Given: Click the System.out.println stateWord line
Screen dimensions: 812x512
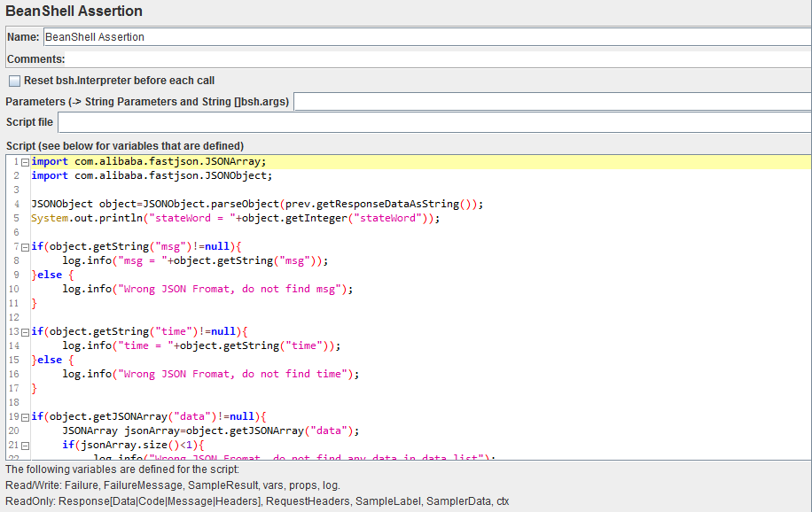Looking at the screenshot, I should (x=236, y=218).
